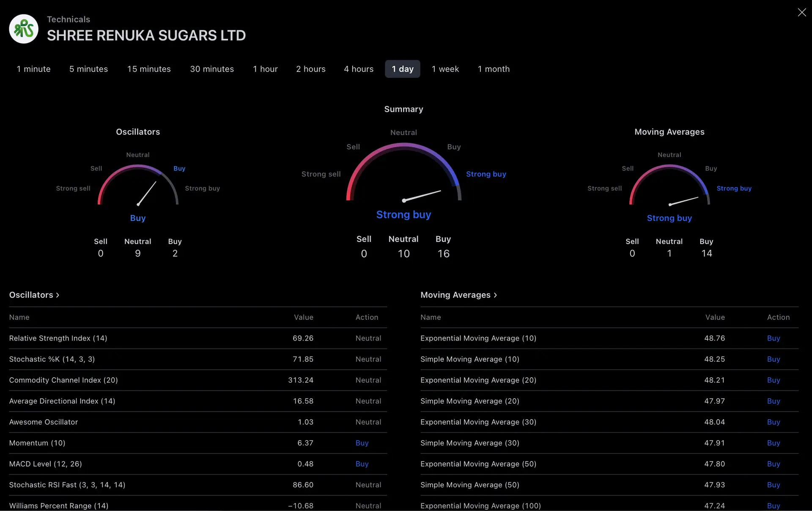Click the Momentum Buy action

(x=362, y=443)
